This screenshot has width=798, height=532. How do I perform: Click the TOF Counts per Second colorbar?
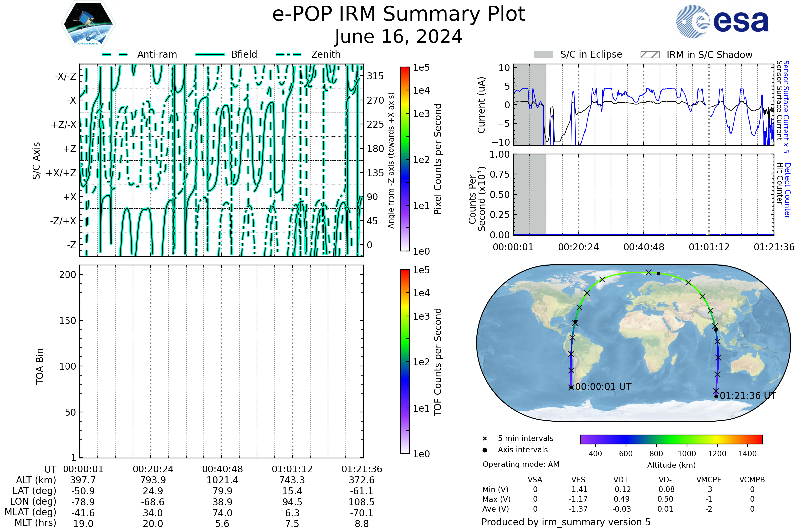coord(405,361)
